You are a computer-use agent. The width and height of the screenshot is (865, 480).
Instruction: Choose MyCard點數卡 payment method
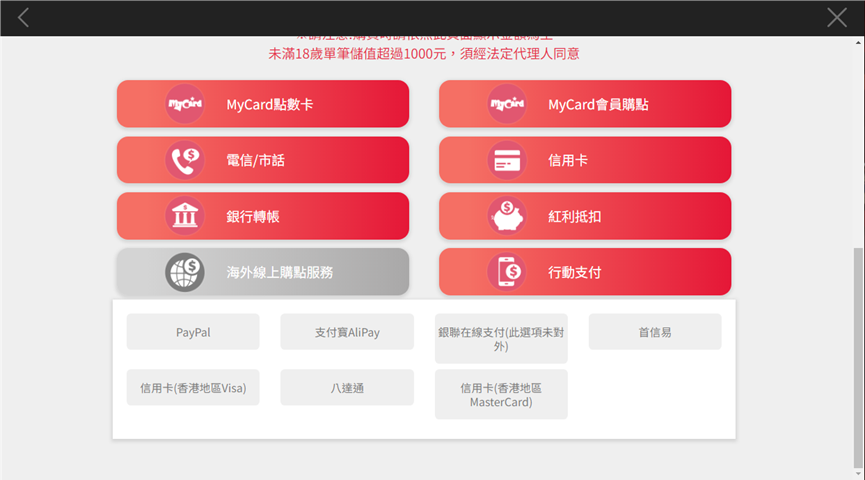tap(263, 104)
